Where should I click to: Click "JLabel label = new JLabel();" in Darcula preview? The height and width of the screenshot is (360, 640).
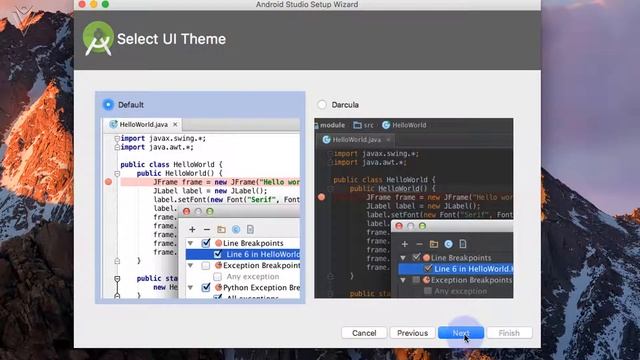pos(423,206)
